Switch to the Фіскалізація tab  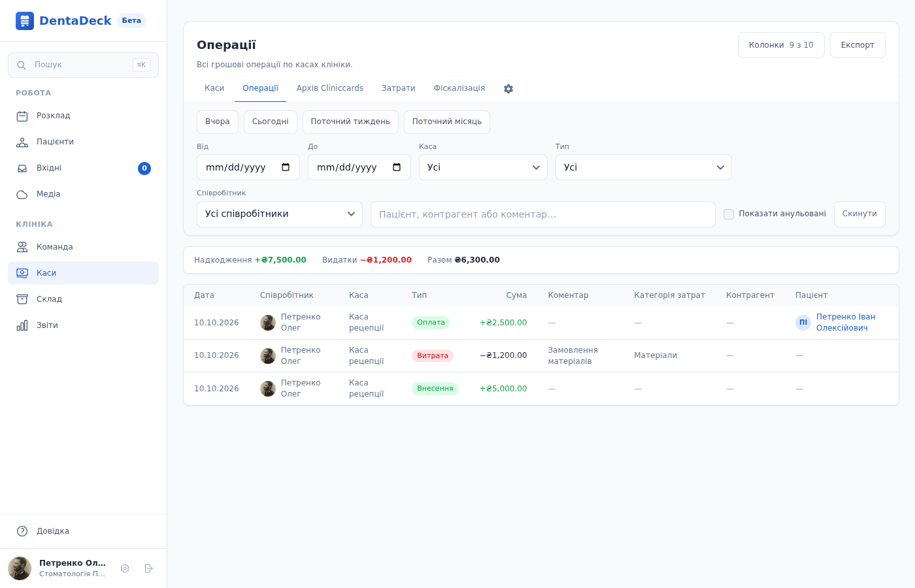point(459,89)
